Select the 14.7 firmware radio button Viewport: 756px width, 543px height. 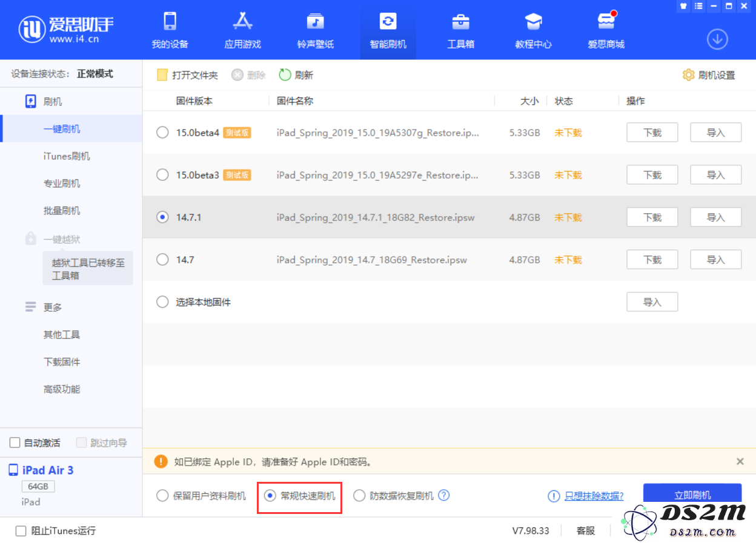162,260
